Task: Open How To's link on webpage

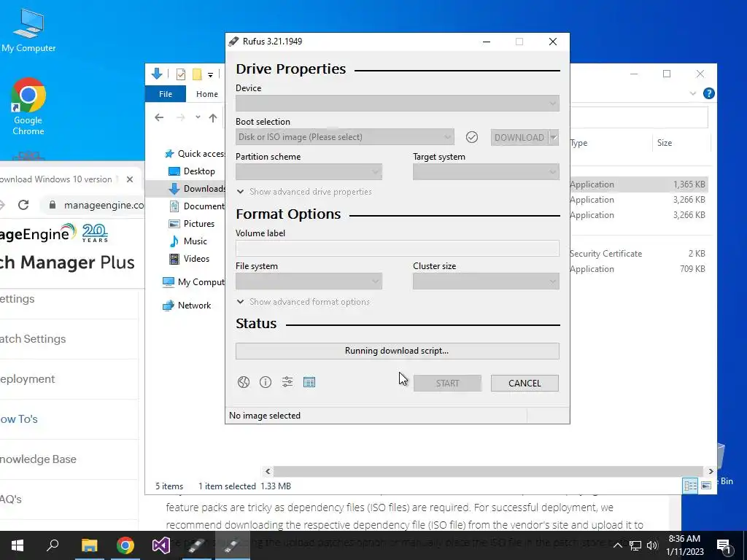Action: click(18, 419)
